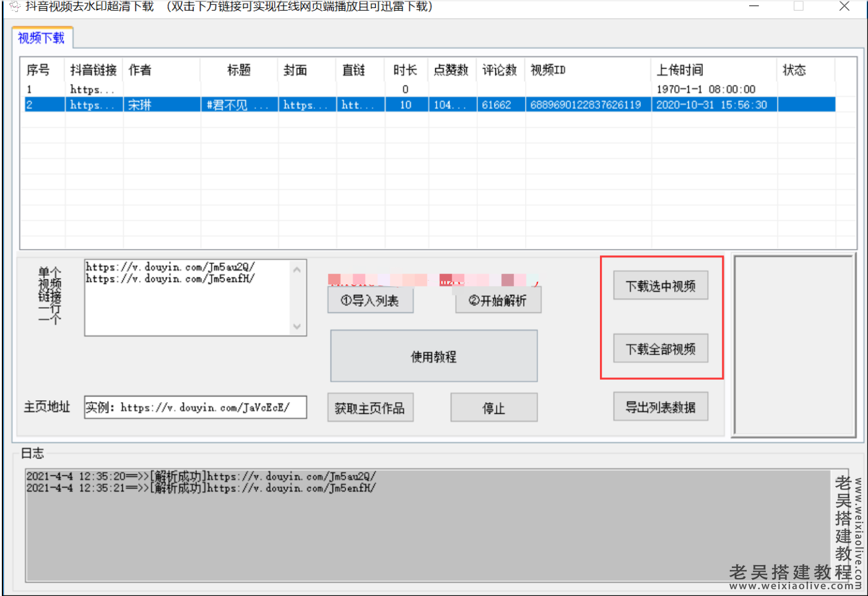Click the application icon in title bar

[x=15, y=7]
